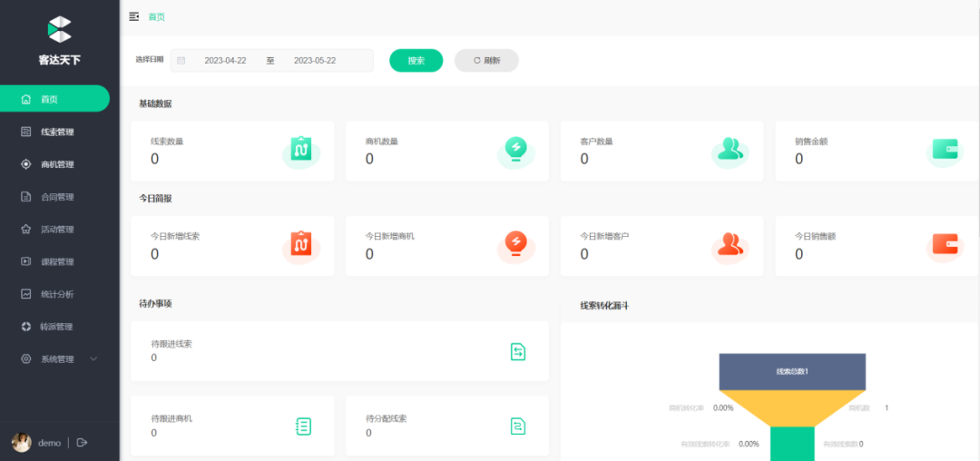Screen dimensions: 980x461
Task: Click the 刷新 refresh button
Action: tap(486, 61)
